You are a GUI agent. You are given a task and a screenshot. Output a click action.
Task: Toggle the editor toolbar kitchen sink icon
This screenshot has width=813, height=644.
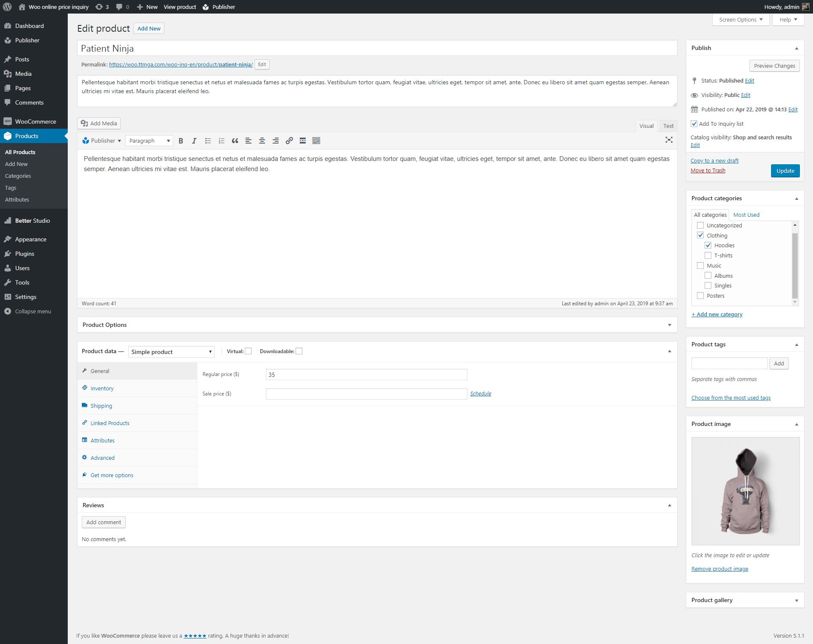coord(316,141)
